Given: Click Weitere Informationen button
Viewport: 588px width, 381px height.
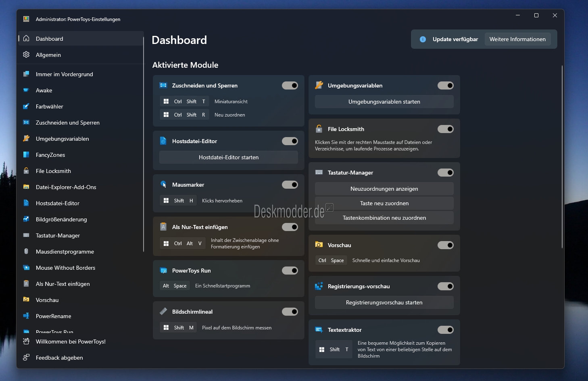Looking at the screenshot, I should point(517,39).
